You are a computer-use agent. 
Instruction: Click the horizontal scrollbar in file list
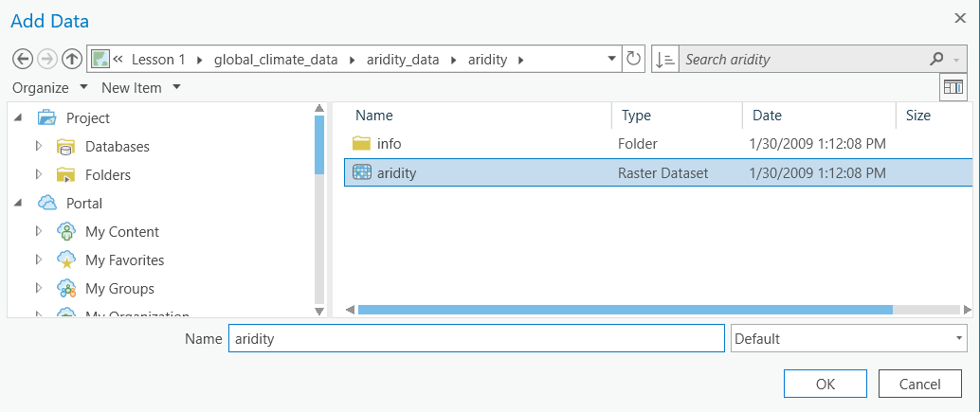[x=626, y=309]
